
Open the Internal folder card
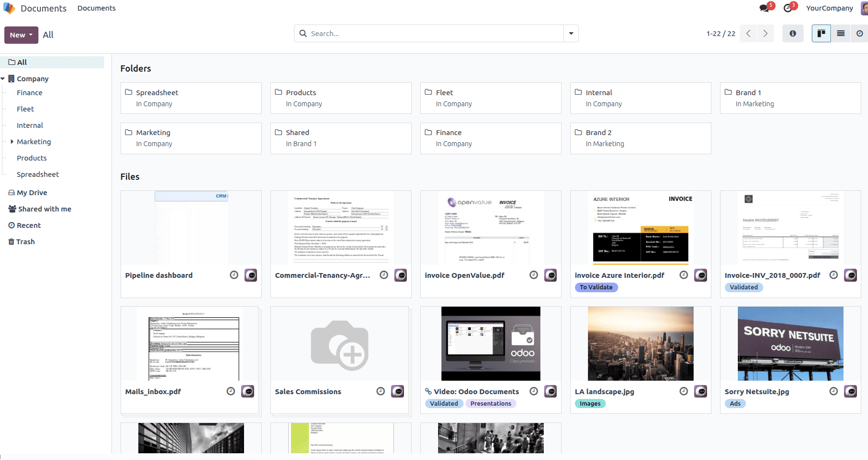(x=641, y=98)
